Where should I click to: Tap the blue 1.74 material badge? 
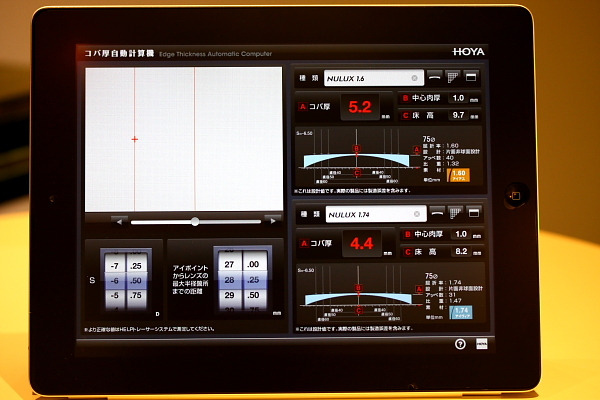click(x=461, y=312)
